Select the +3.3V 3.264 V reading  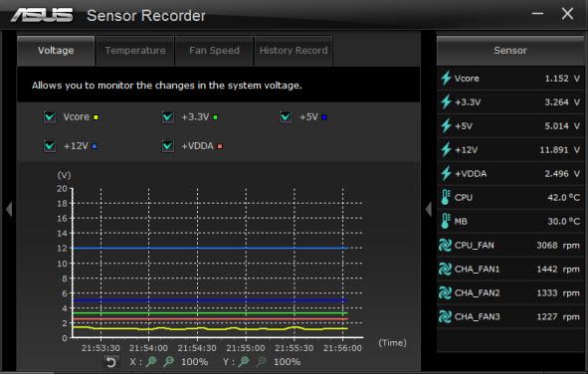(x=562, y=101)
